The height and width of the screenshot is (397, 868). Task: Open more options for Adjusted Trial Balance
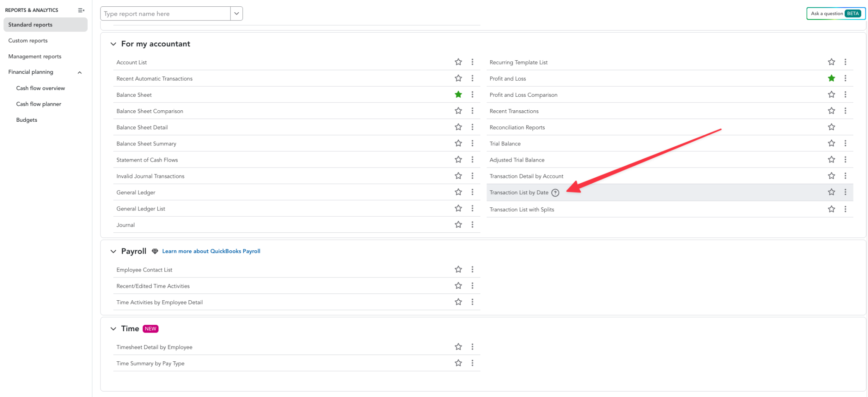point(845,159)
